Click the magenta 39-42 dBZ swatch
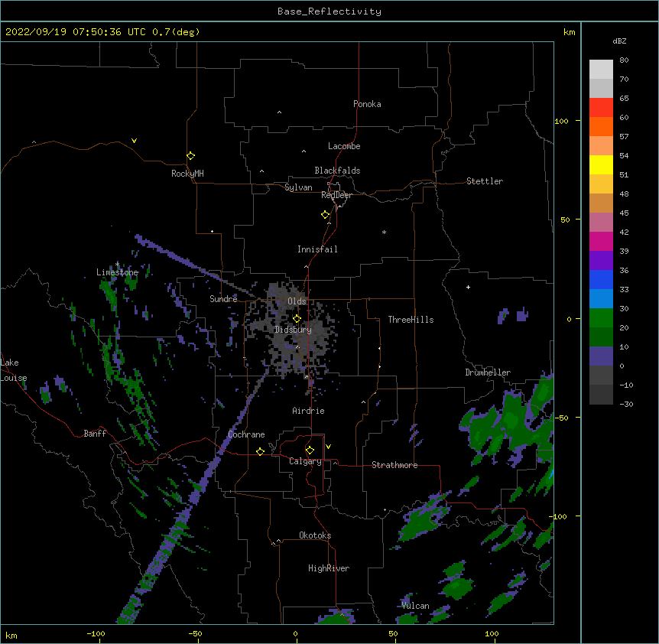This screenshot has width=659, height=644. (601, 241)
